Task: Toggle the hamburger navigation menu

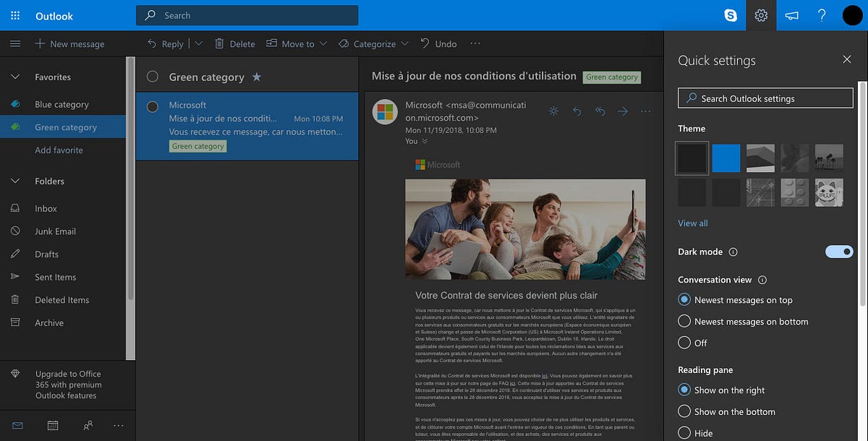Action: click(x=15, y=43)
